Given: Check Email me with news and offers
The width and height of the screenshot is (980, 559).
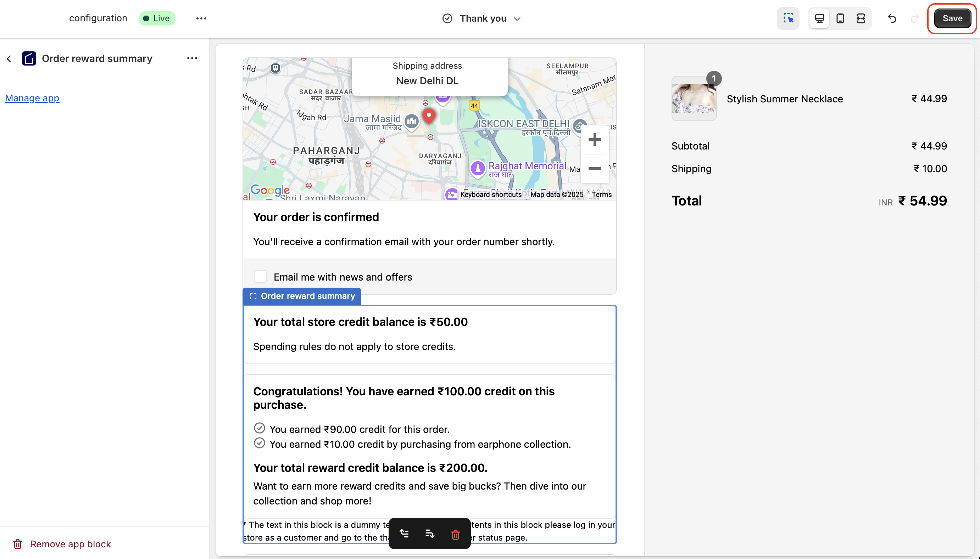Looking at the screenshot, I should (x=260, y=276).
